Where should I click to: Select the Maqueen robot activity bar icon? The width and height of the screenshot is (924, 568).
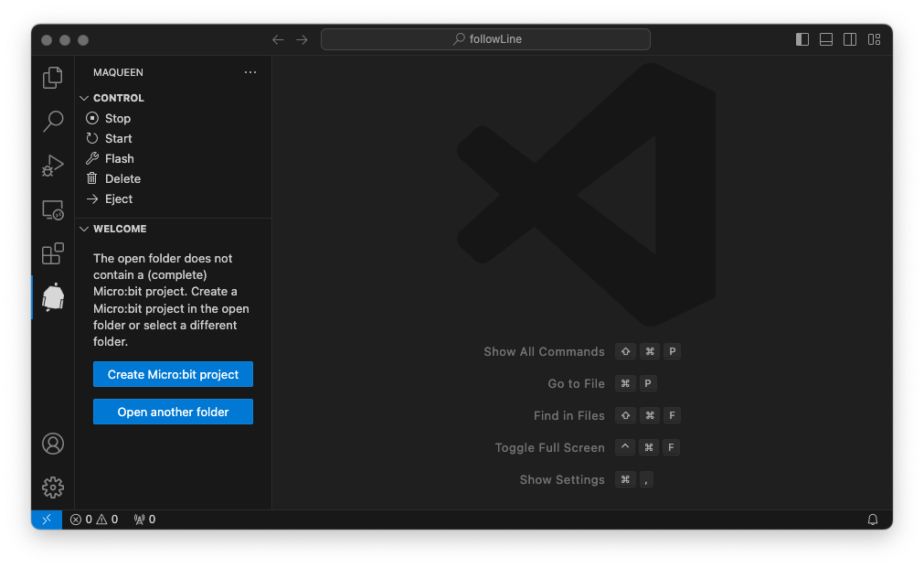[x=53, y=296]
